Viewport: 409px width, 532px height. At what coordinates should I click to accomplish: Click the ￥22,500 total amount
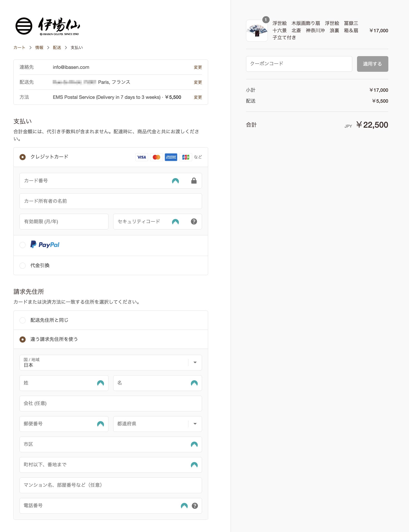click(372, 125)
